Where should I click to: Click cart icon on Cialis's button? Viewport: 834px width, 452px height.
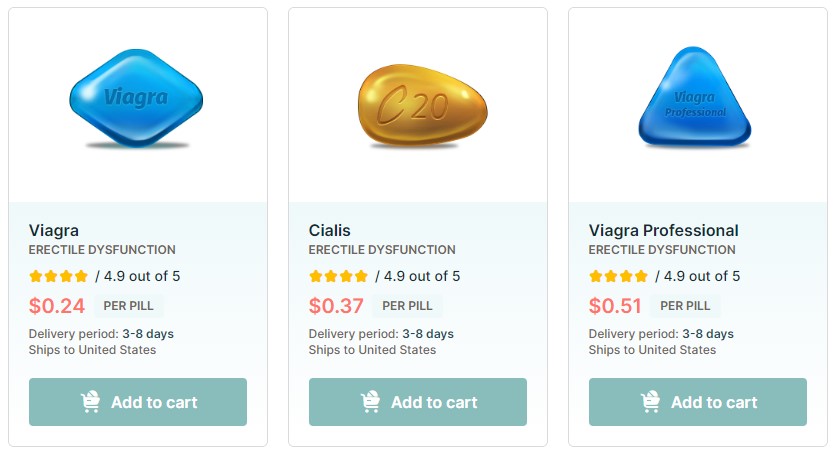[x=371, y=402]
